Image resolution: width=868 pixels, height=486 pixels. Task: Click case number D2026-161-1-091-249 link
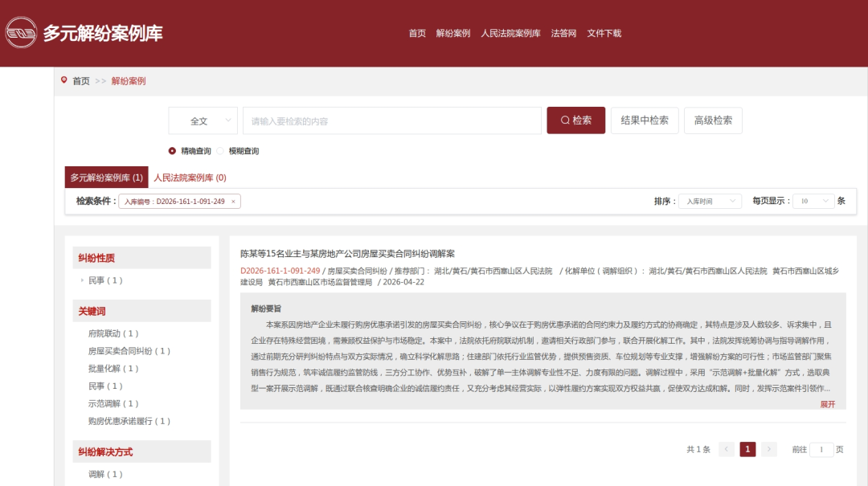pyautogui.click(x=280, y=271)
